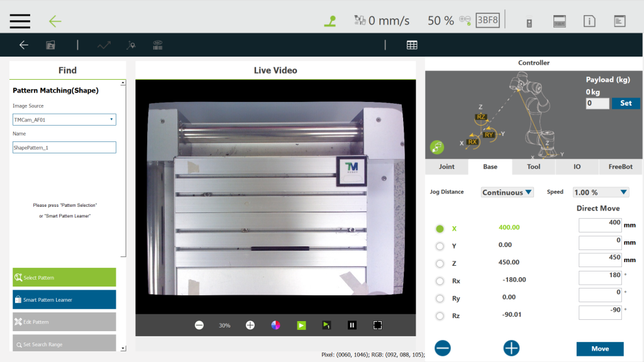Open the hamburger main menu
The image size is (644, 362).
point(20,20)
